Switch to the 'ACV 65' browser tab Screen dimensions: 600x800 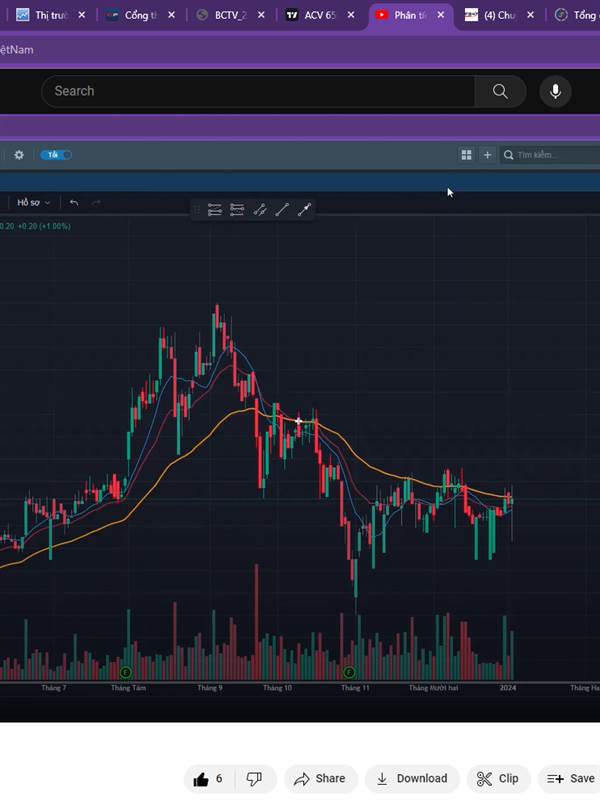[310, 15]
